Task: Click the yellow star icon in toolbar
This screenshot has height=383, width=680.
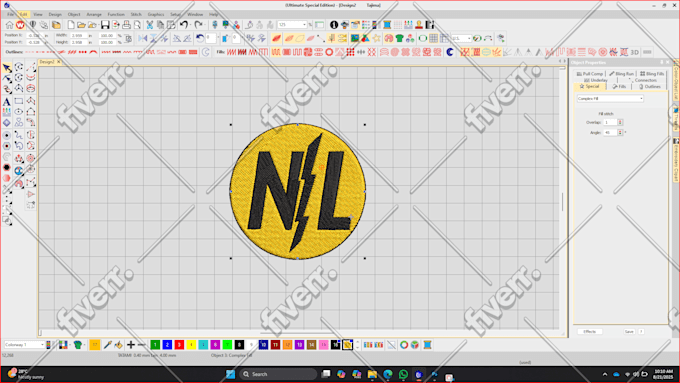Action: 376,39
